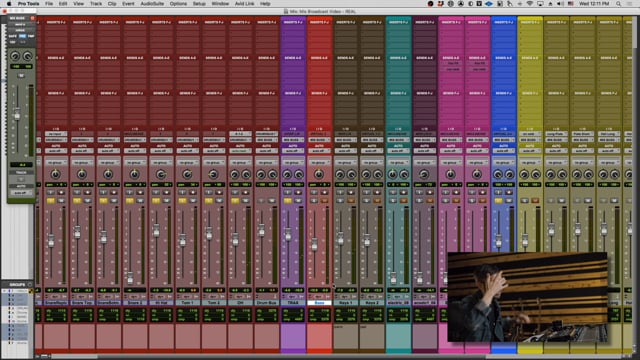This screenshot has height=360, width=640.
Task: Click the pan knob on Hi Hat track
Action: (x=161, y=175)
